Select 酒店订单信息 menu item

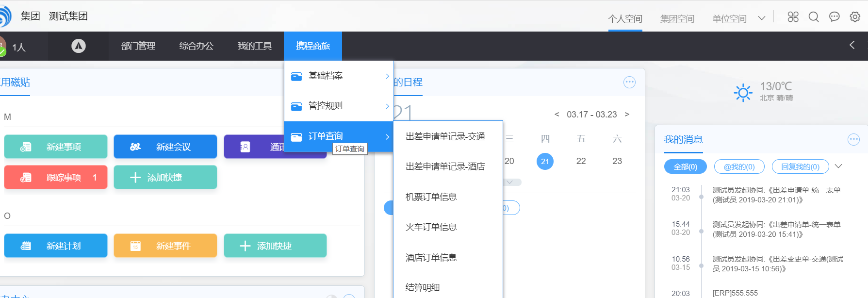431,257
